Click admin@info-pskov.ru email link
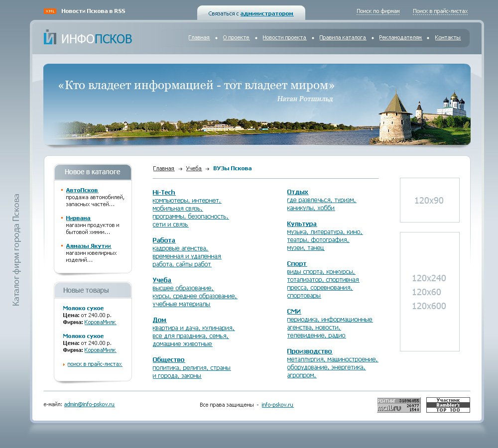The image size is (498, 448). (89, 404)
